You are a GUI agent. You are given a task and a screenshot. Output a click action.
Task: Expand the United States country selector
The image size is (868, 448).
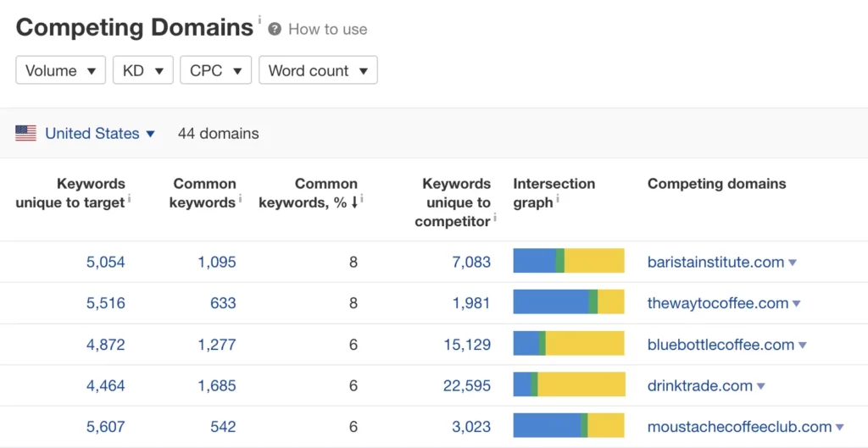[x=100, y=133]
